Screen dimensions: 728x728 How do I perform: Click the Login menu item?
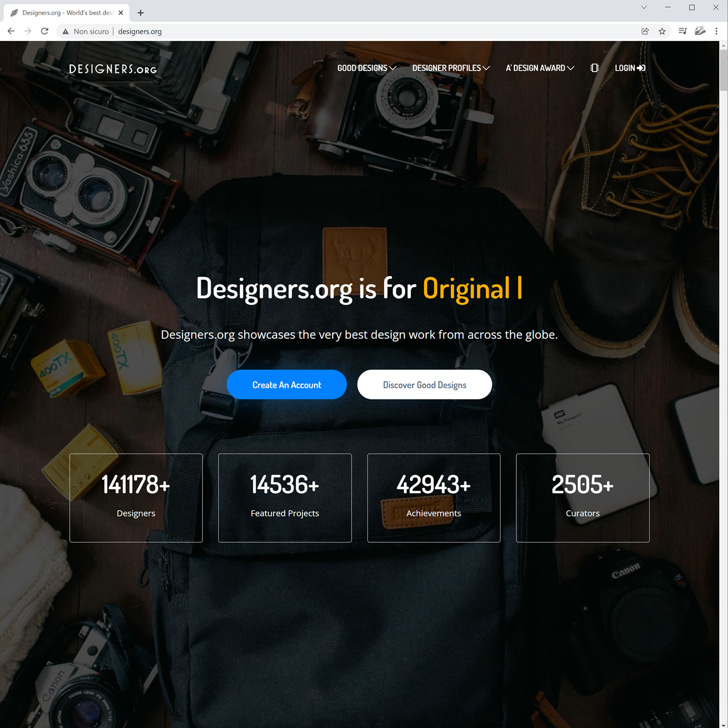tap(630, 68)
